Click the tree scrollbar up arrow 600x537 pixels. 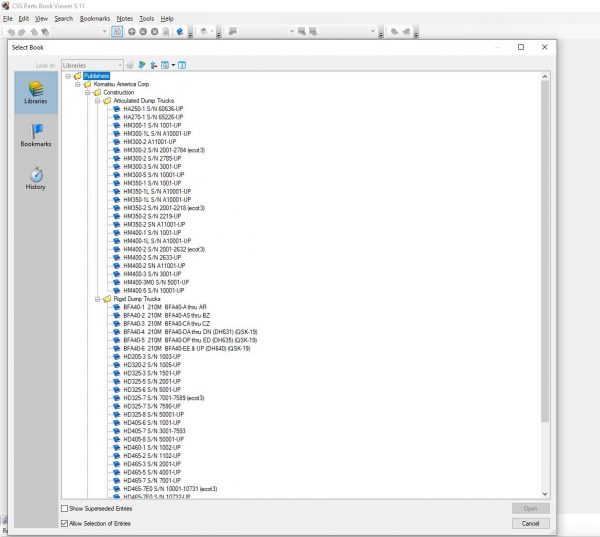coord(545,77)
